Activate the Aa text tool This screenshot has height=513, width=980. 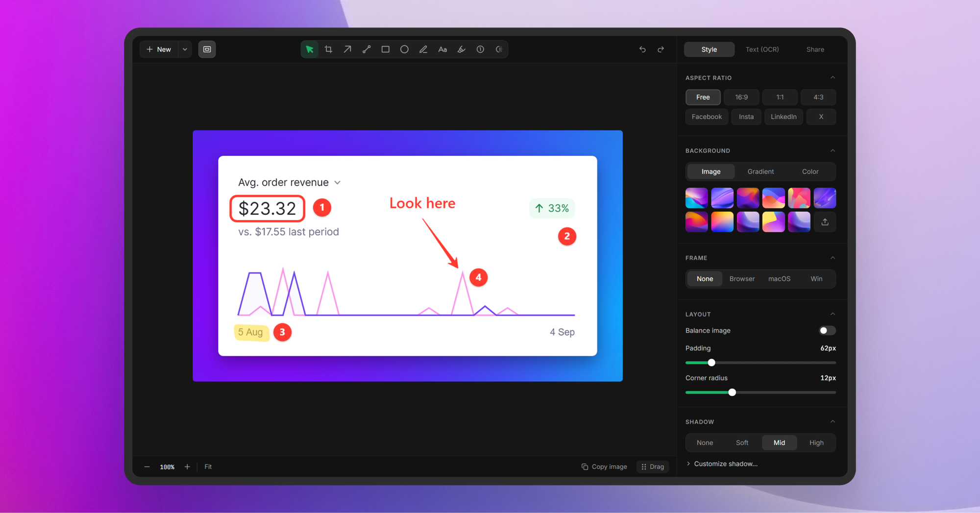pyautogui.click(x=442, y=49)
